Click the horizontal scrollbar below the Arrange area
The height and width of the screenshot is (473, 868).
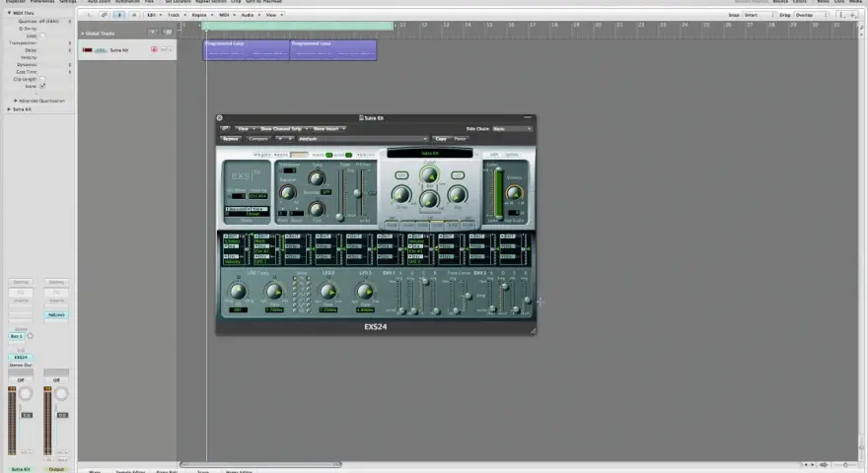pyautogui.click(x=259, y=465)
